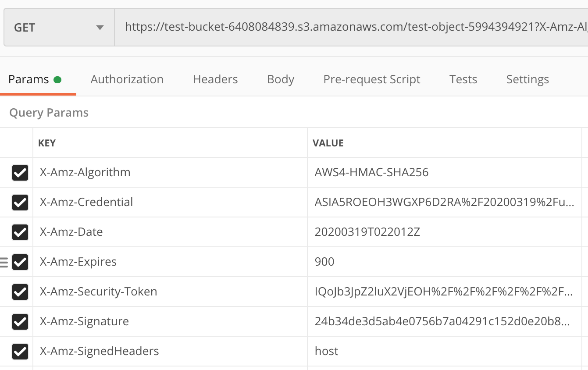Viewport: 588px width, 370px height.
Task: Open the Body tab
Action: pos(280,79)
